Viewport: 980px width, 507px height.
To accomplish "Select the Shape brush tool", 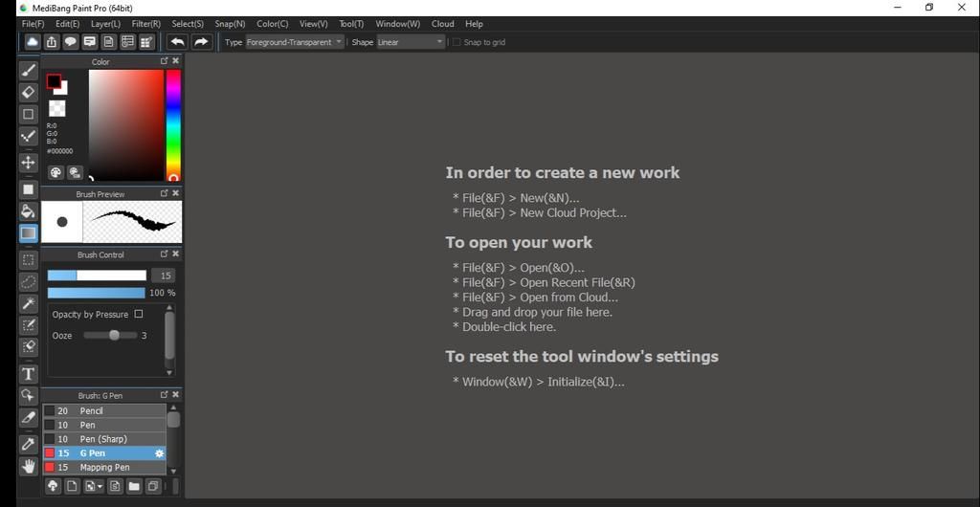I will [28, 114].
